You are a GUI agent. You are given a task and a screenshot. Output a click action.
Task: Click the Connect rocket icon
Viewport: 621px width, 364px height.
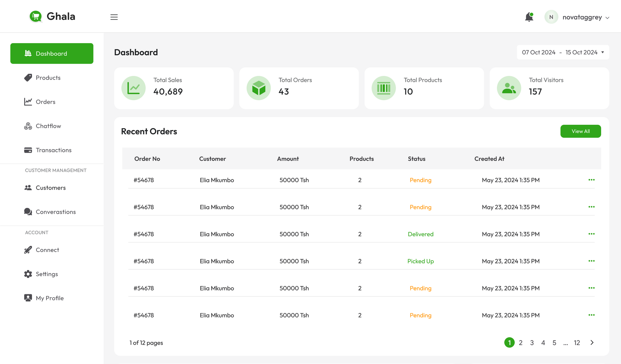(28, 249)
